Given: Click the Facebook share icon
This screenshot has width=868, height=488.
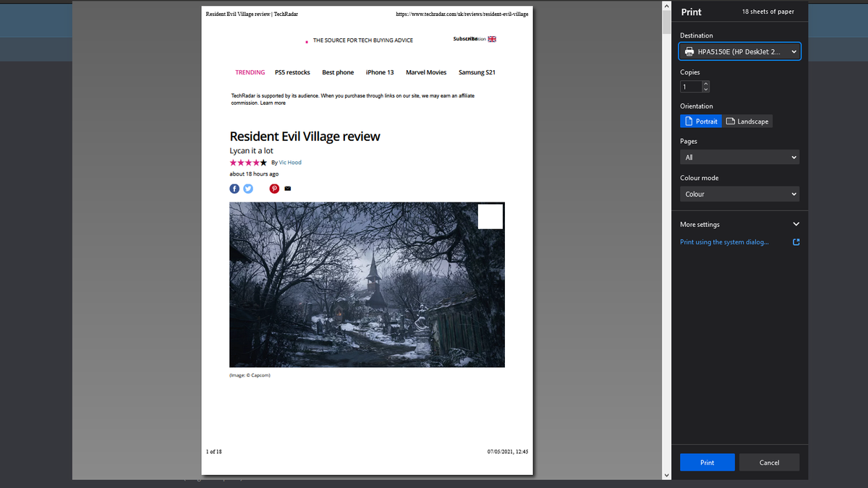Looking at the screenshot, I should pos(234,189).
